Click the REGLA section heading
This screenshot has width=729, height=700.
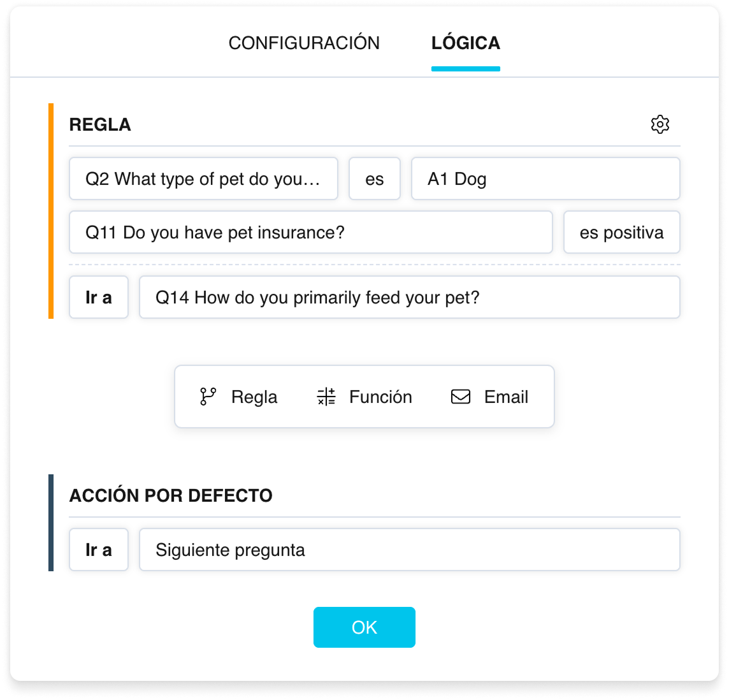tap(100, 125)
